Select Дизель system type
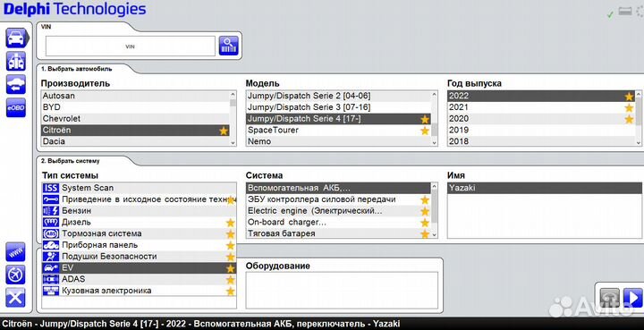Image resolution: width=644 pixels, height=330 pixels. pos(140,223)
